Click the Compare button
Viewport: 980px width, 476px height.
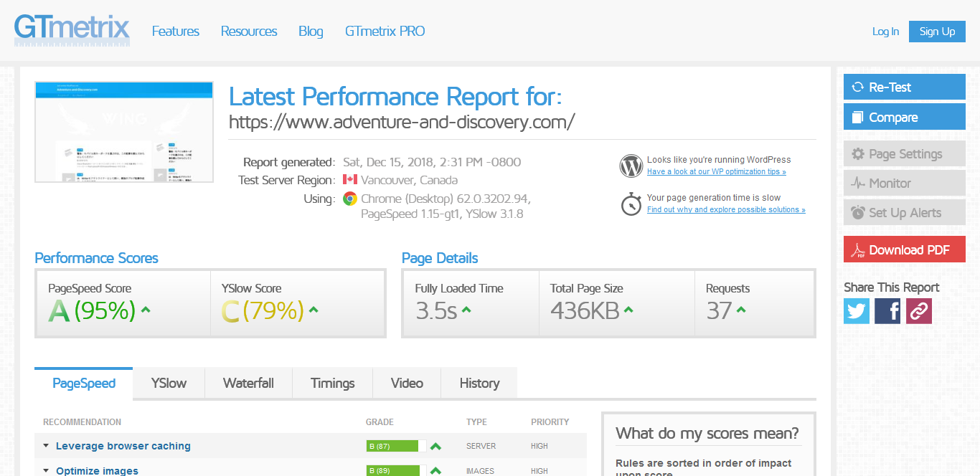click(905, 118)
